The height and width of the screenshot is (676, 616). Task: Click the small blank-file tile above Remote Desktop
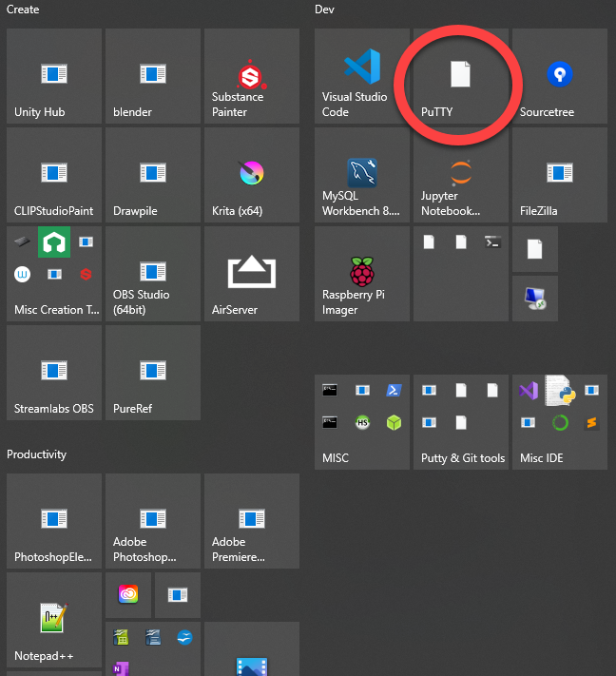[535, 249]
